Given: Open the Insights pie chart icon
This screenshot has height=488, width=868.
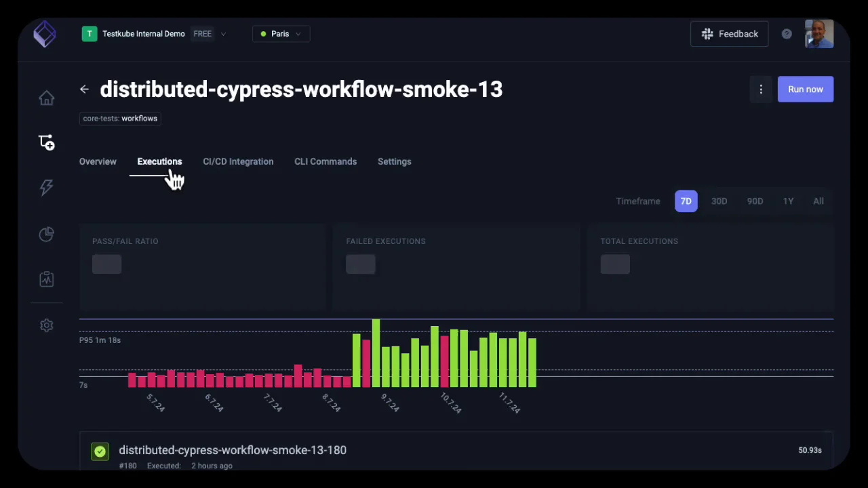Looking at the screenshot, I should click(46, 235).
